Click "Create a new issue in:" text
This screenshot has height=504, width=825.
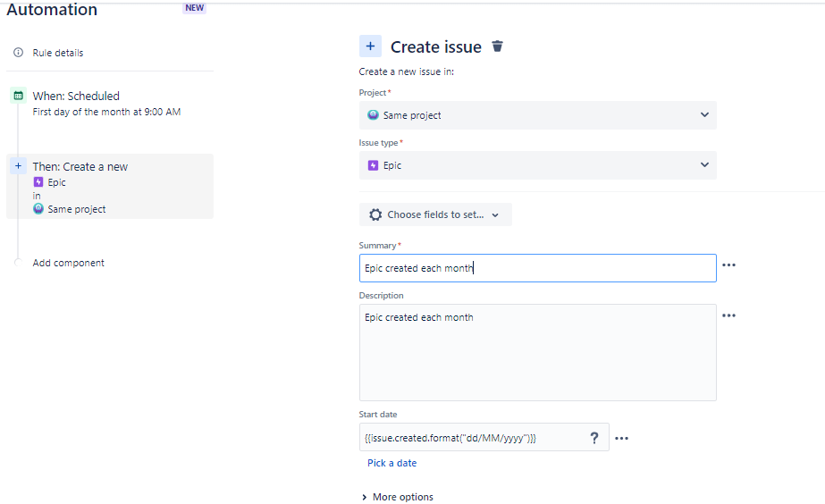pyautogui.click(x=406, y=71)
